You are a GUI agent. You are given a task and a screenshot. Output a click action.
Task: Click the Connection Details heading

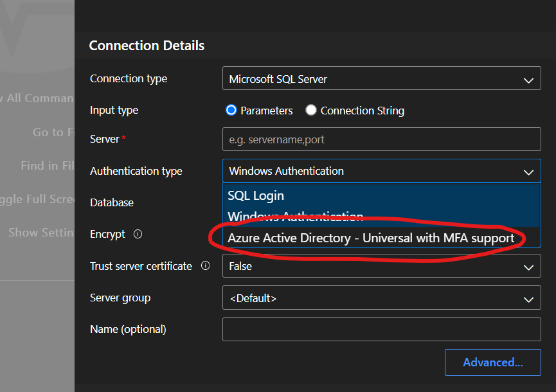(x=147, y=46)
